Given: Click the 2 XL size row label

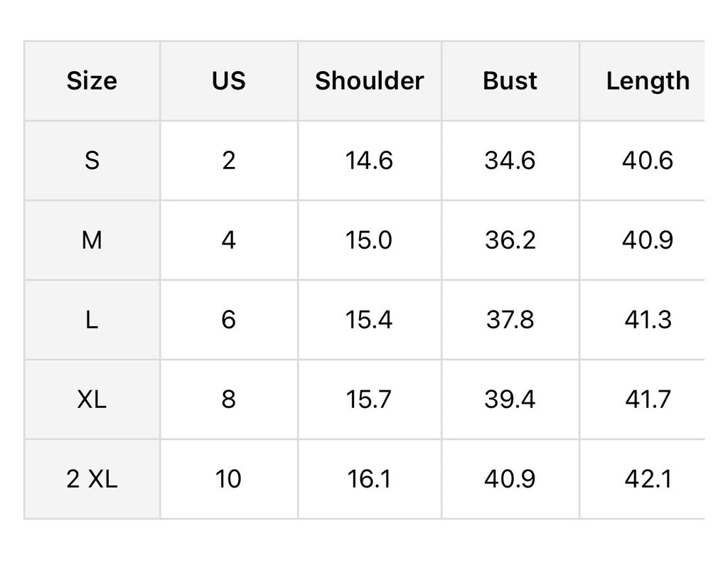Looking at the screenshot, I should coord(92,479).
